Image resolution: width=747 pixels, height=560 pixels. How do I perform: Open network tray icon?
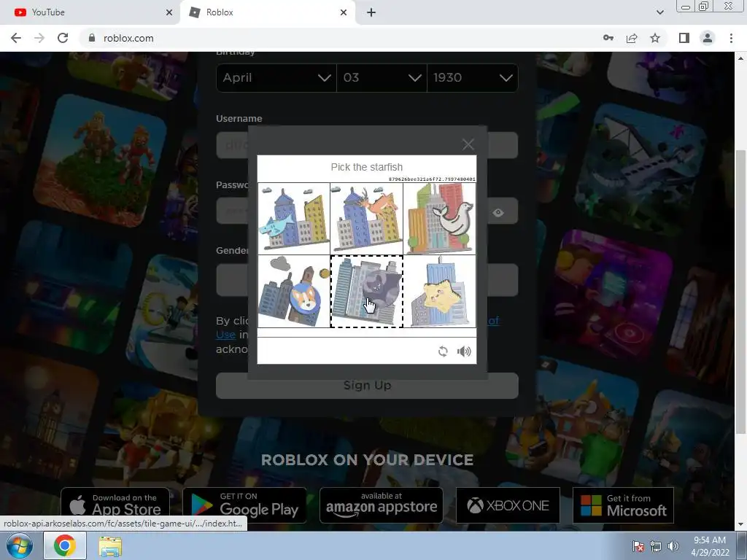[656, 546]
